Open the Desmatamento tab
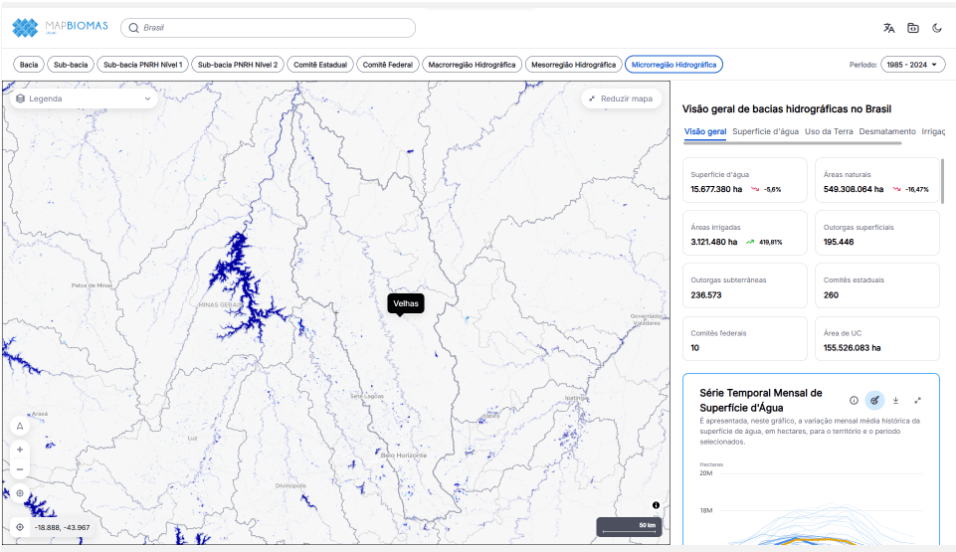Screen dimensions: 956x552 tap(887, 131)
